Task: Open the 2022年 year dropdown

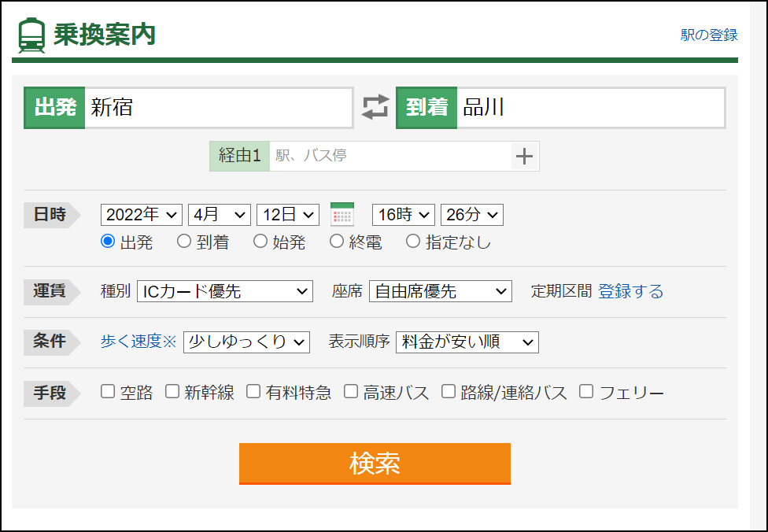Action: tap(141, 214)
